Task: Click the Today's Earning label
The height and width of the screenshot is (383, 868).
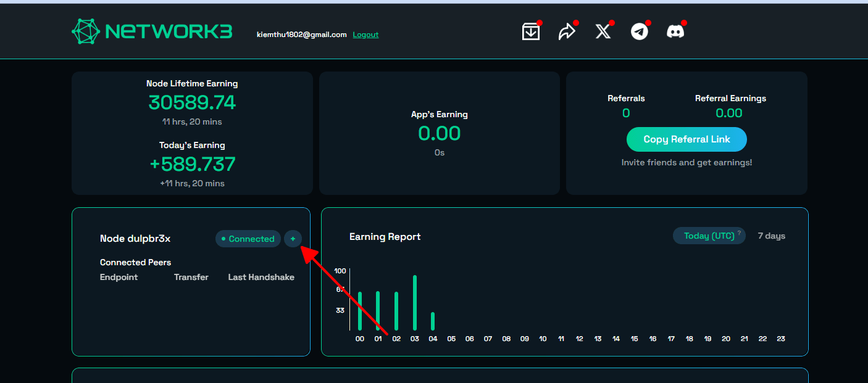Action: pos(192,145)
